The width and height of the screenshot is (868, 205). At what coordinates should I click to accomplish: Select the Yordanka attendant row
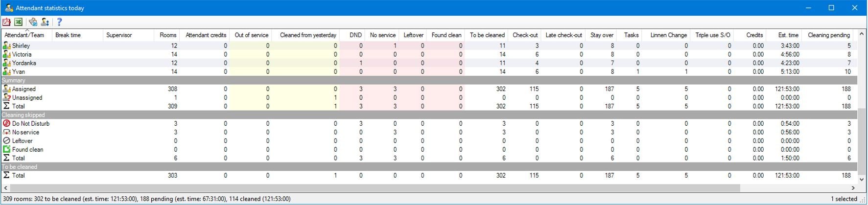pos(24,63)
